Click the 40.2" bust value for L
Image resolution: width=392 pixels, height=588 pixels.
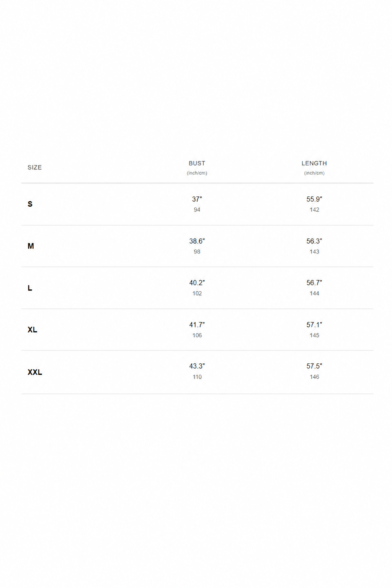tap(197, 283)
